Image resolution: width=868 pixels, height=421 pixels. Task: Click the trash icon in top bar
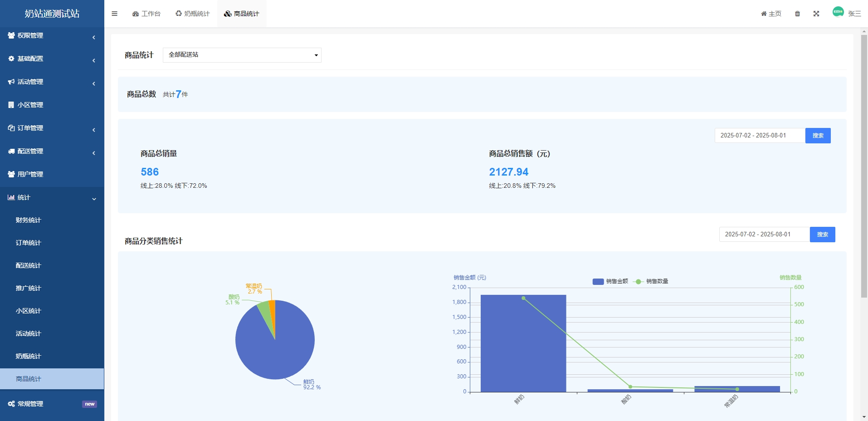point(797,14)
